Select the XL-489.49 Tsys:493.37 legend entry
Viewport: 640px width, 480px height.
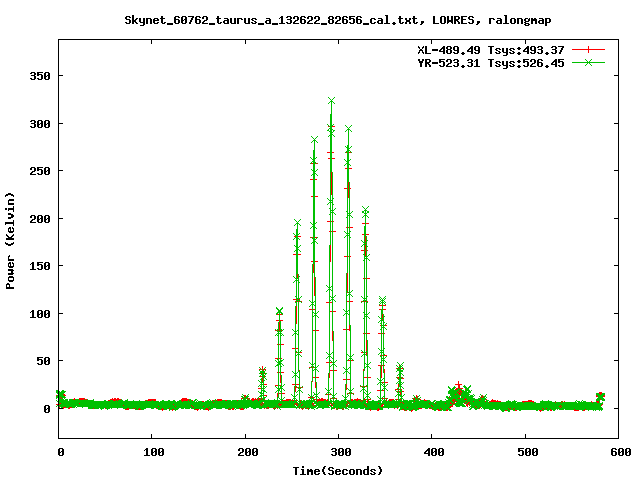tap(491, 50)
